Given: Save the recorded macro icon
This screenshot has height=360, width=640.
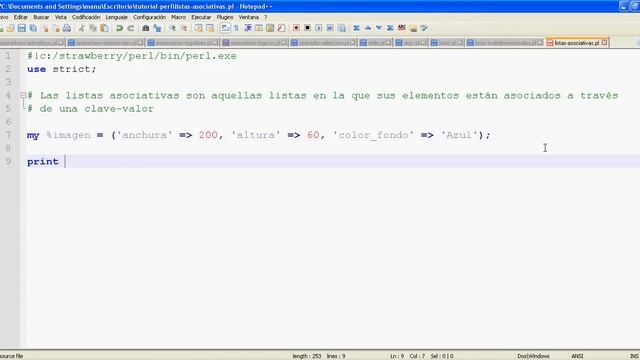Looking at the screenshot, I should point(342,28).
